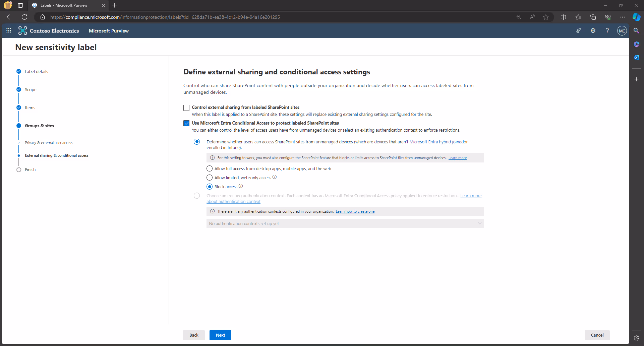Click the Next button
Image resolution: width=644 pixels, height=346 pixels.
(x=220, y=335)
